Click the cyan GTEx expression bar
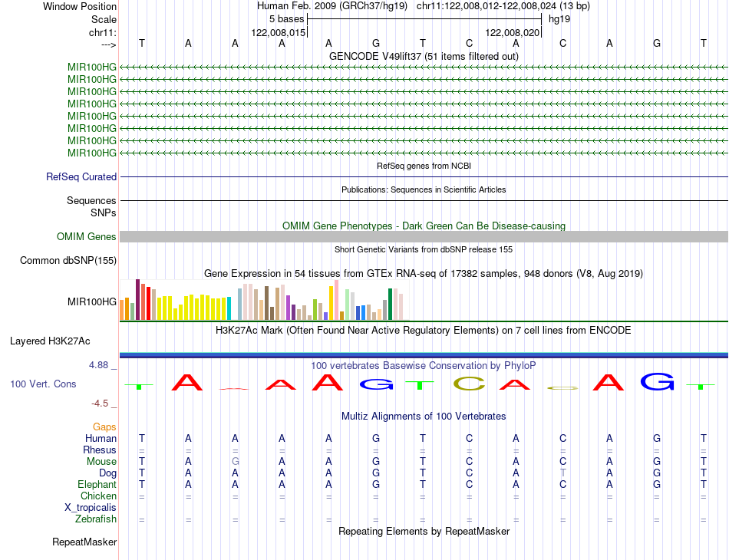 tap(229, 308)
